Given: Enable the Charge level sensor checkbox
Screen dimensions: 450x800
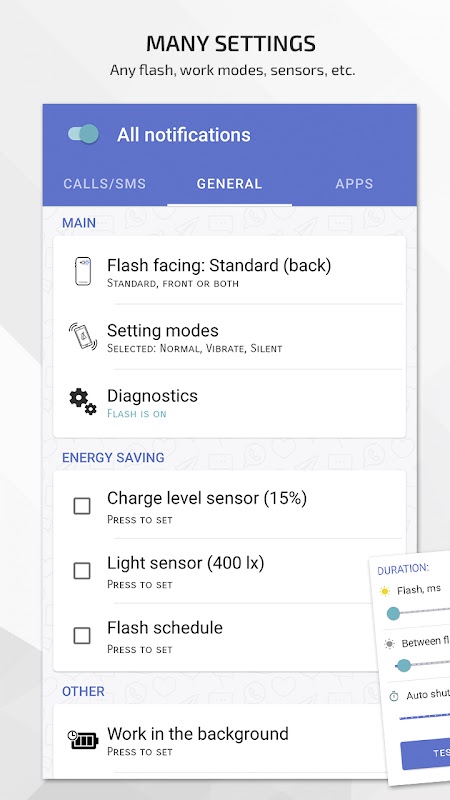Looking at the screenshot, I should point(82,506).
